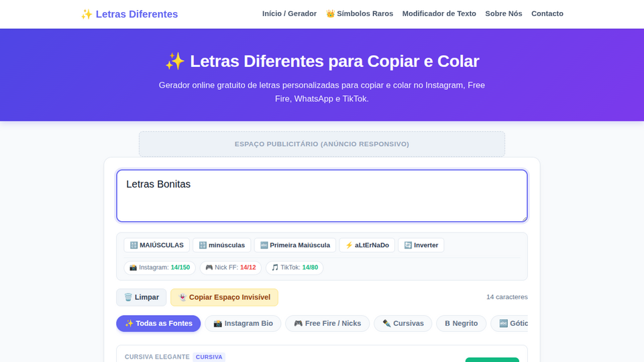Open the Contacto page
644x362 pixels.
click(547, 13)
